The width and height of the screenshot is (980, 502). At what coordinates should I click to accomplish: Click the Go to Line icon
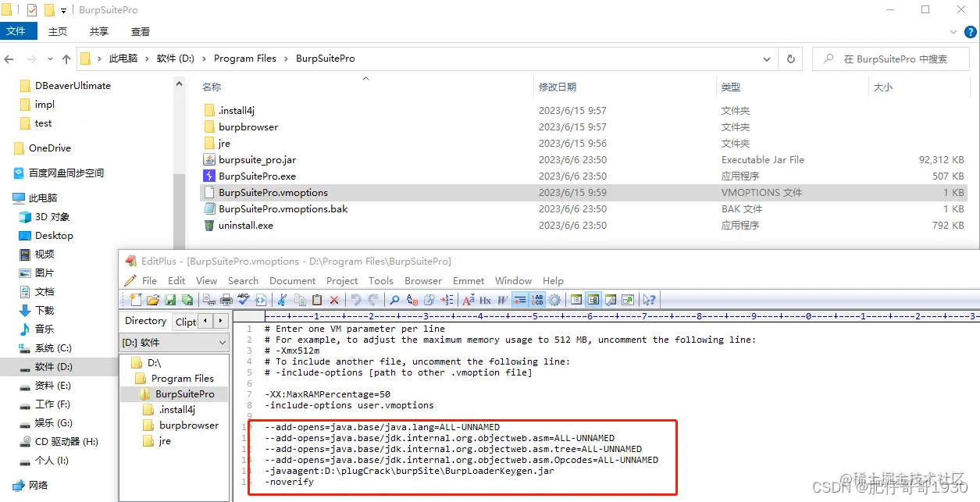pos(447,300)
